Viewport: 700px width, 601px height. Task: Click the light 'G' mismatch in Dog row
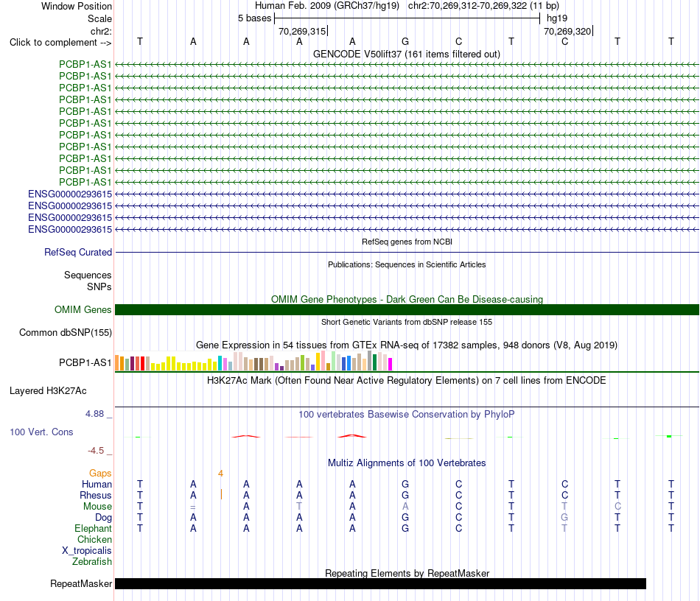564,518
